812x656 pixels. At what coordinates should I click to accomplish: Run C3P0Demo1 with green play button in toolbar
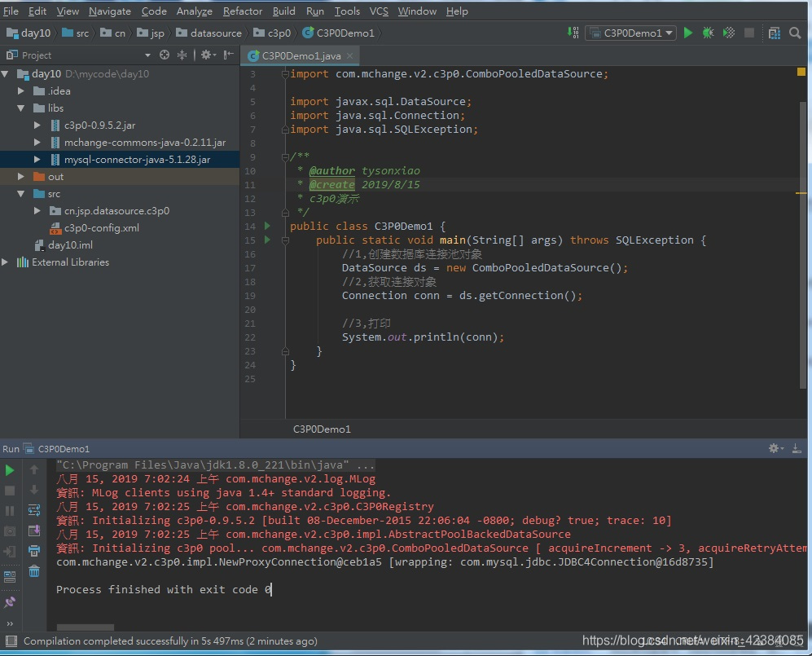coord(687,33)
